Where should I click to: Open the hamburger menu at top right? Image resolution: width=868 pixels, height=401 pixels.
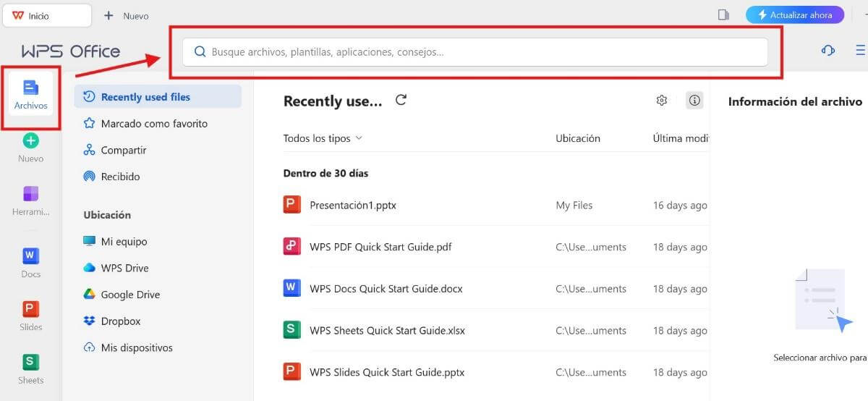[x=861, y=50]
